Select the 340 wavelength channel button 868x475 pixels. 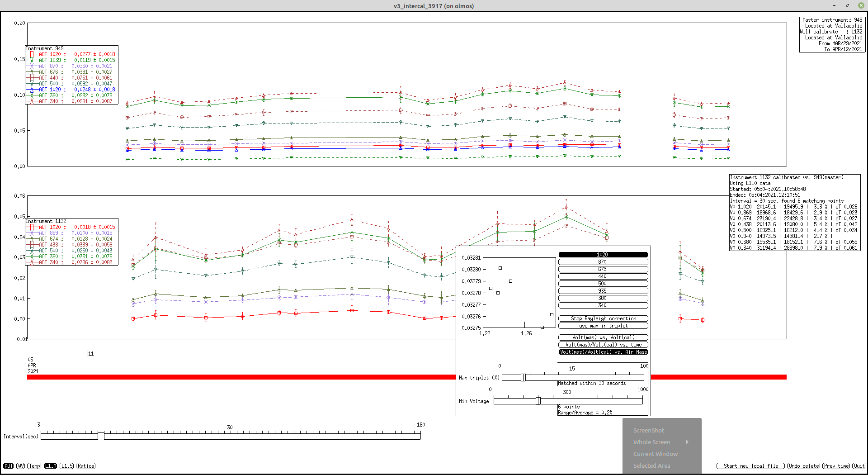pos(603,305)
